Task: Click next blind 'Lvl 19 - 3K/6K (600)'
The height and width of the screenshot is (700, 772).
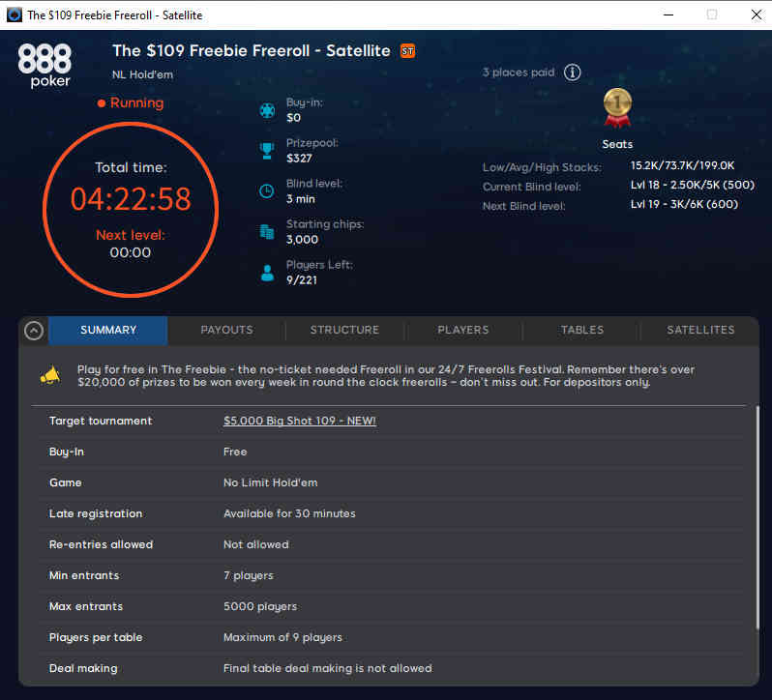Action: click(684, 204)
